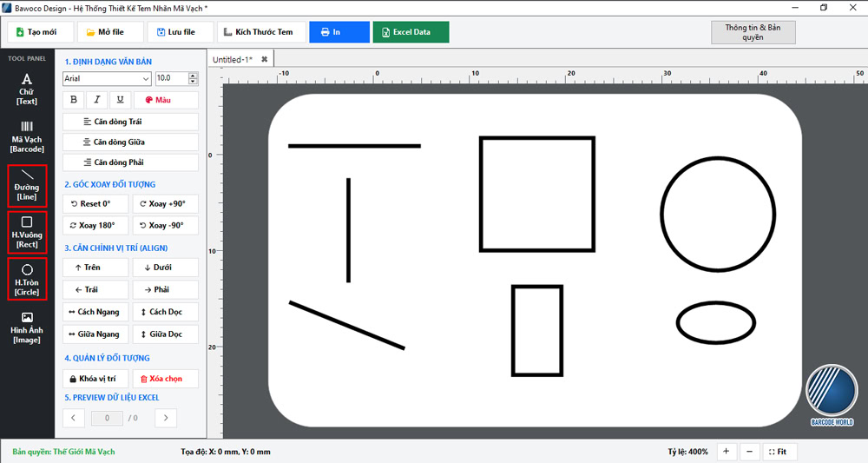Select the Chữ [Text] tool

[x=27, y=89]
